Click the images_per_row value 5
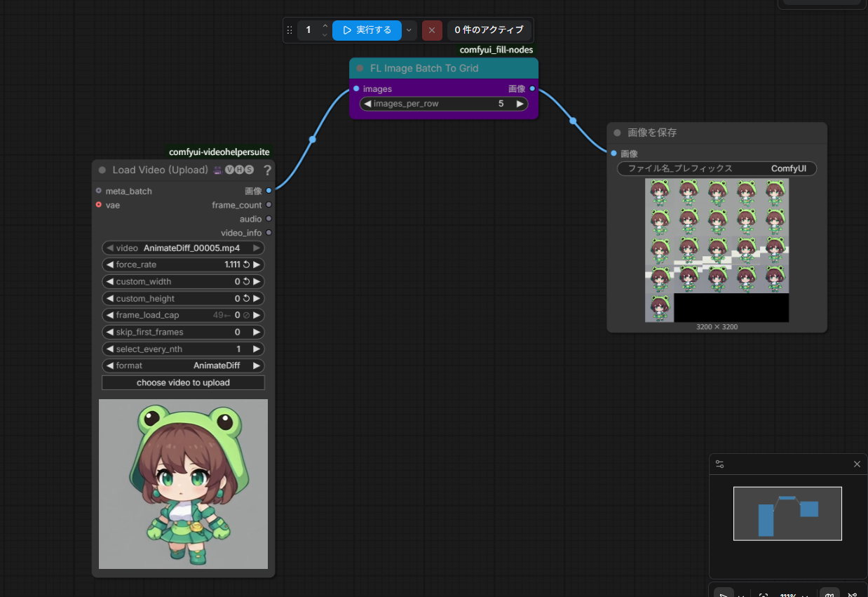This screenshot has width=868, height=597. pyautogui.click(x=501, y=103)
